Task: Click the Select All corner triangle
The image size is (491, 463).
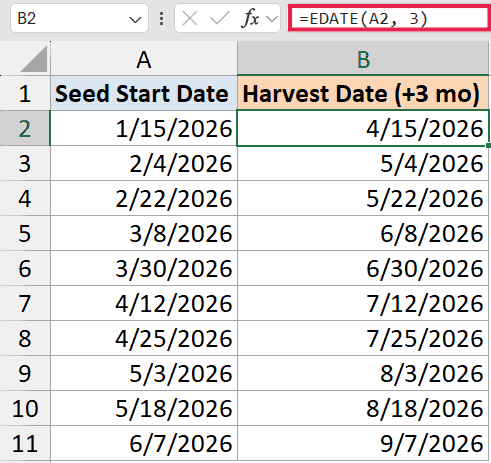Action: pyautogui.click(x=34, y=59)
